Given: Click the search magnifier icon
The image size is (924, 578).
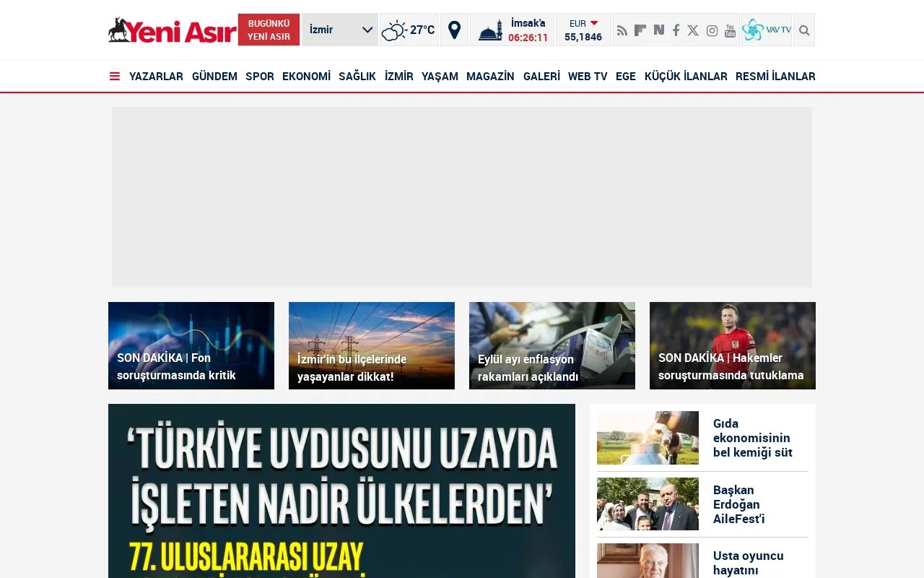Looking at the screenshot, I should (804, 30).
